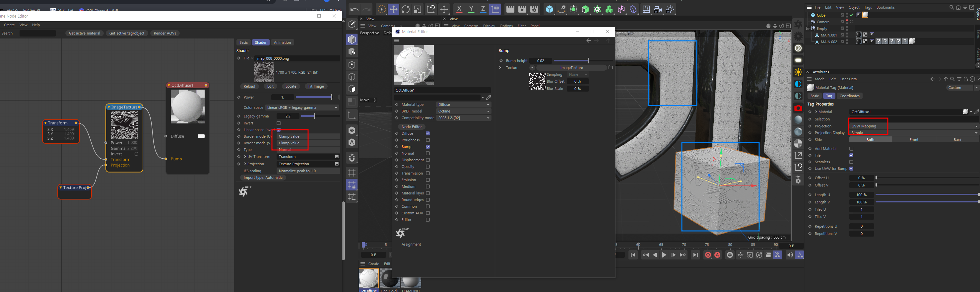
Task: Play the animation forward
Action: [664, 255]
